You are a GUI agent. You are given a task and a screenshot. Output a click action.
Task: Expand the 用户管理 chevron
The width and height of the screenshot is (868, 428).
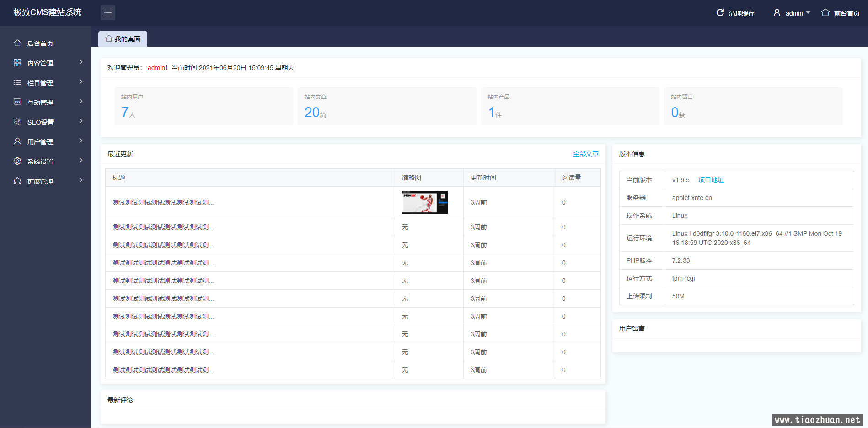(x=81, y=141)
